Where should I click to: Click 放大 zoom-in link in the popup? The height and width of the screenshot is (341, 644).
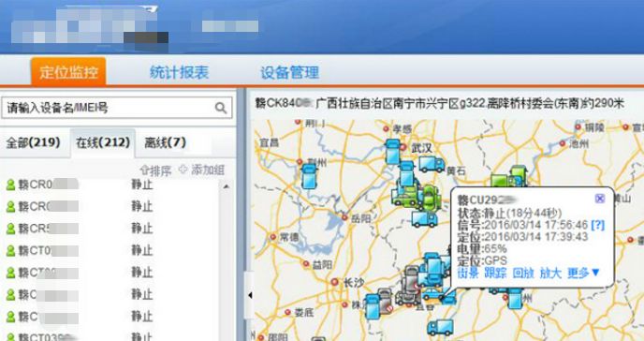[550, 273]
